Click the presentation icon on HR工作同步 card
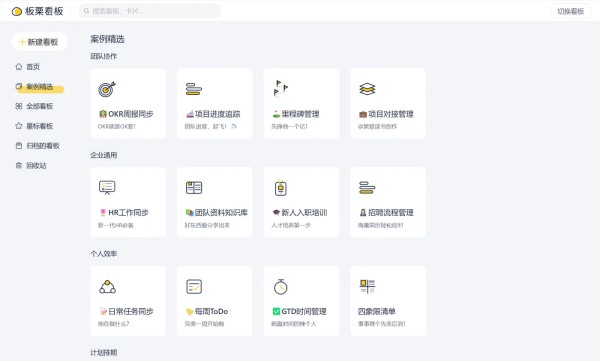This screenshot has width=600, height=361. tap(107, 188)
